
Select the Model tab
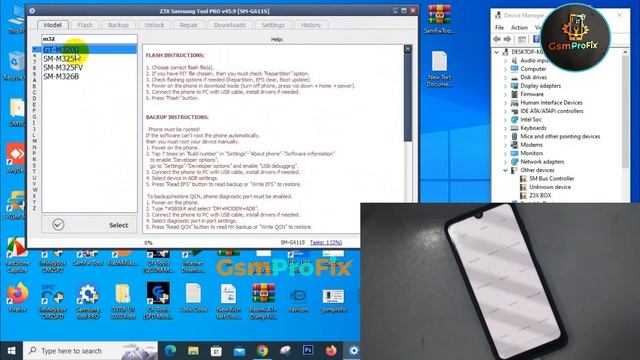click(53, 25)
